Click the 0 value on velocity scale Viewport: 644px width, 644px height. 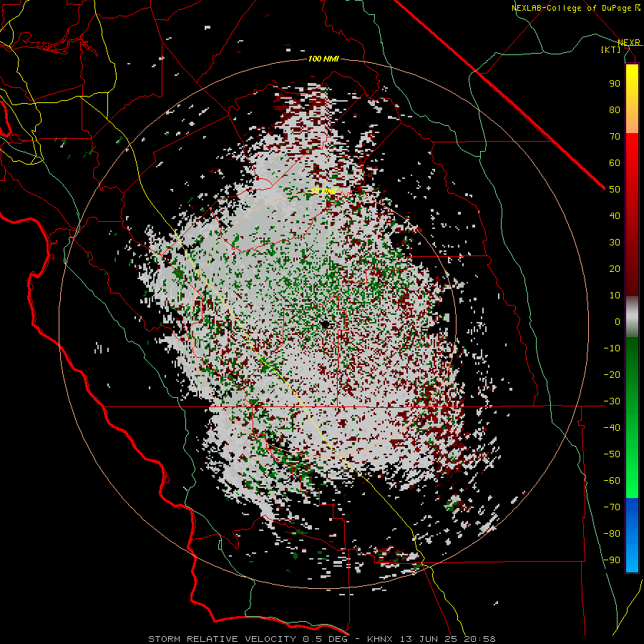(x=618, y=321)
